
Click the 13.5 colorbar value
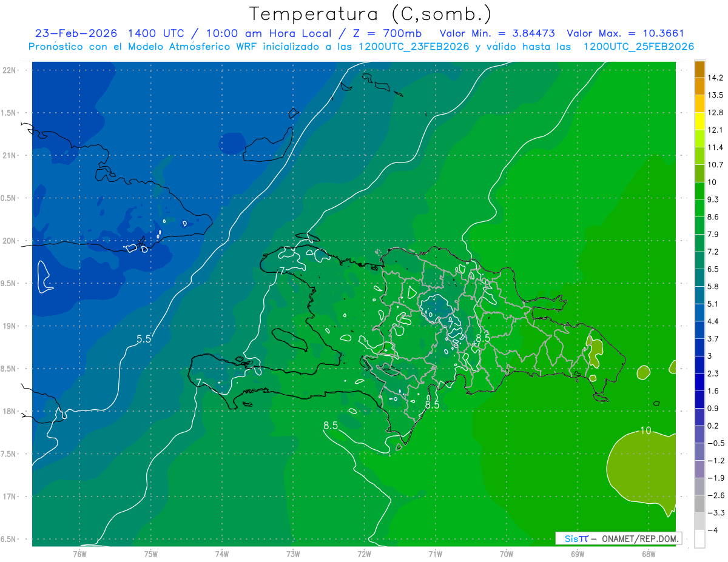[x=715, y=95]
